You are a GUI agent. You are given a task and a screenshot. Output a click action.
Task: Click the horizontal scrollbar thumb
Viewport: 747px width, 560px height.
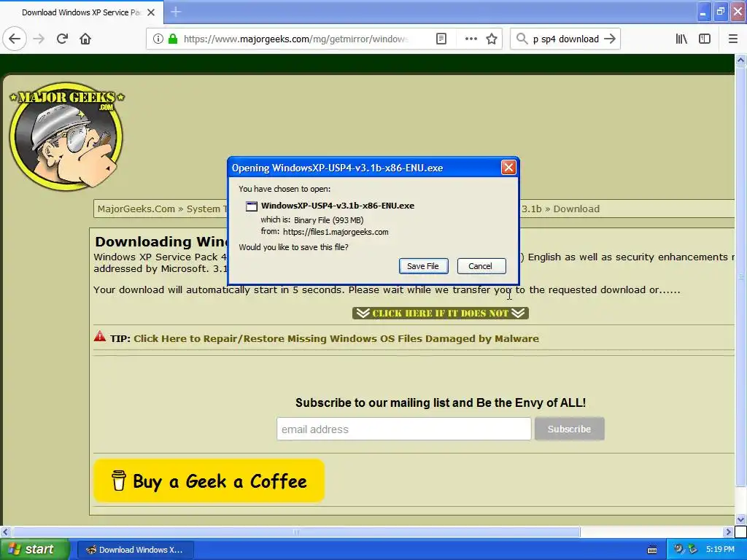[296, 532]
